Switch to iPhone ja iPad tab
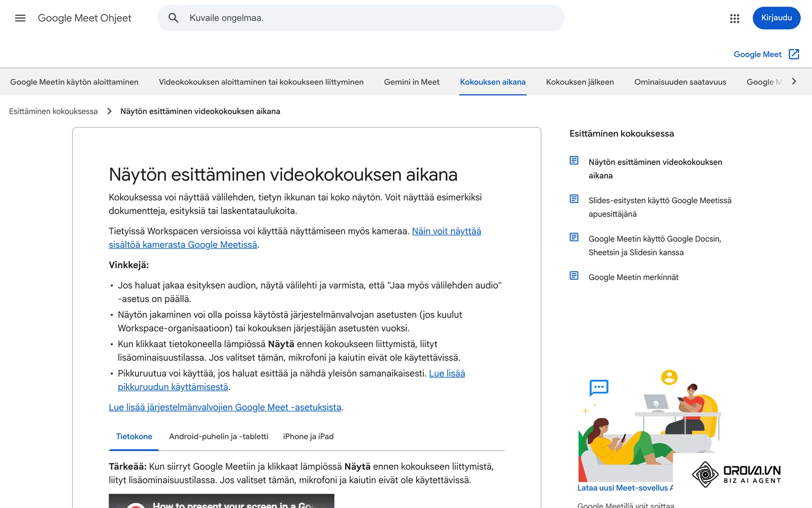The width and height of the screenshot is (812, 508). tap(309, 436)
